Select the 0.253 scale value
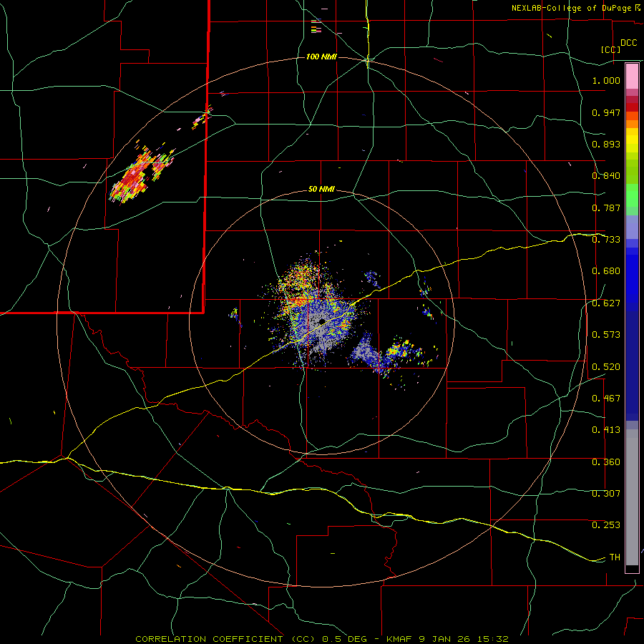This screenshot has height=644, width=644. tap(606, 525)
